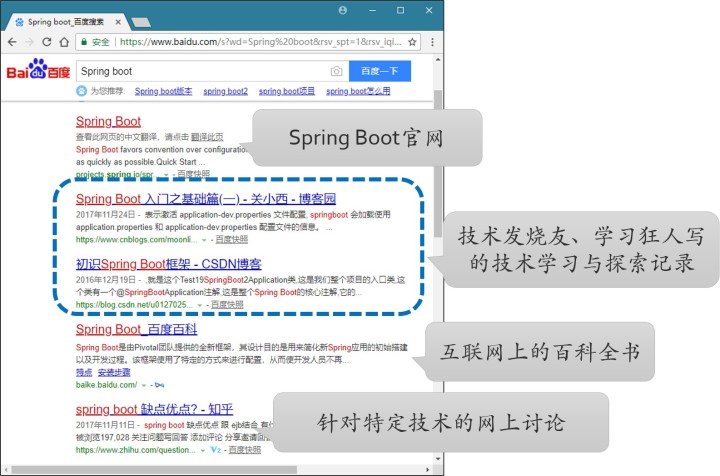Open a new tab next to Spring boot tab

coord(140,20)
